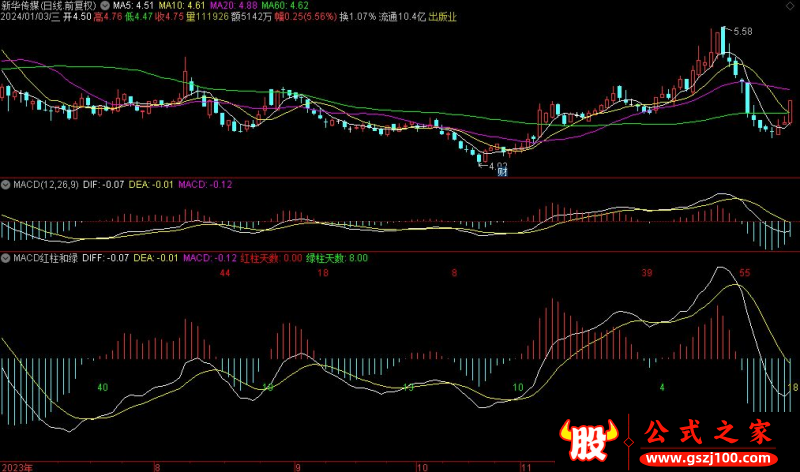Click the close price 收4.75
This screenshot has width=800, height=472.
click(169, 17)
